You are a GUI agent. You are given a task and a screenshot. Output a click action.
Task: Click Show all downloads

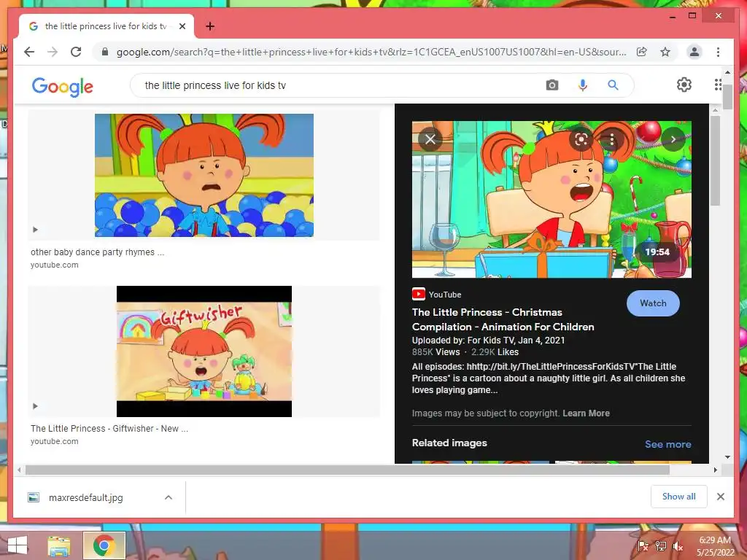(679, 496)
